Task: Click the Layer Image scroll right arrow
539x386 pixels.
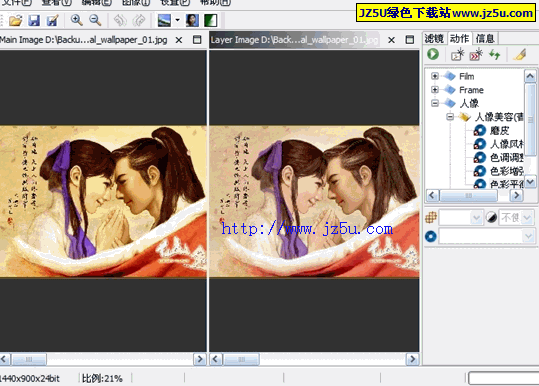Action: click(x=412, y=360)
